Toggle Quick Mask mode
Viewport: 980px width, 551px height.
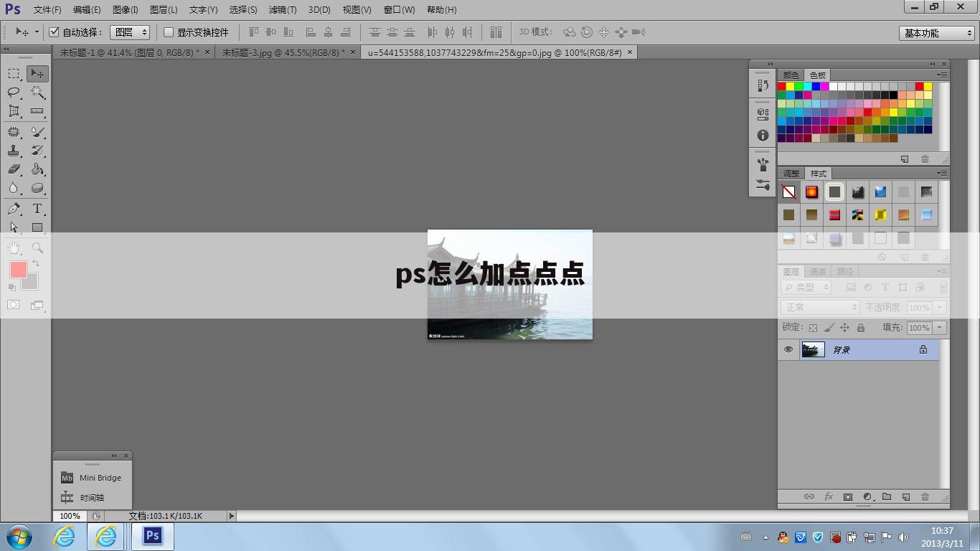click(14, 305)
